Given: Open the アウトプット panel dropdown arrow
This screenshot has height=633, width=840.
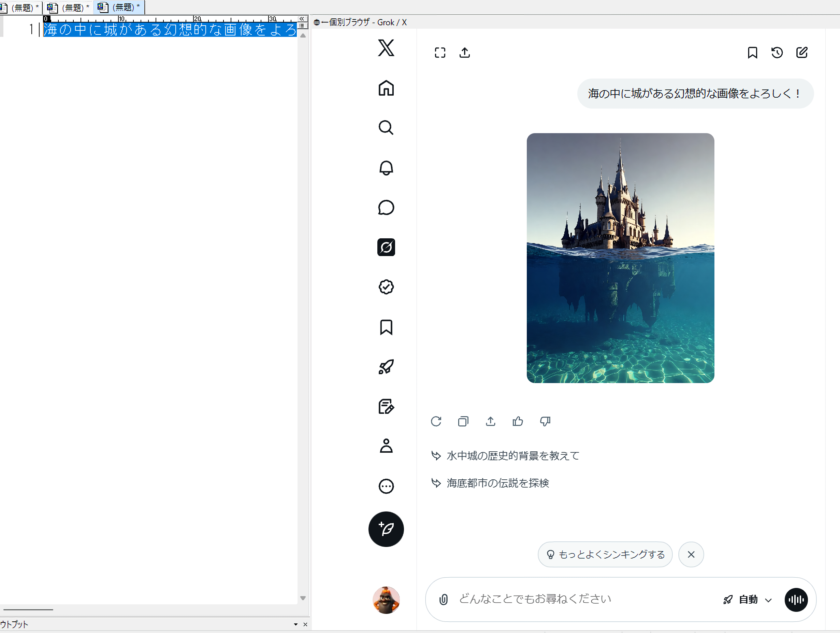Looking at the screenshot, I should pyautogui.click(x=295, y=624).
